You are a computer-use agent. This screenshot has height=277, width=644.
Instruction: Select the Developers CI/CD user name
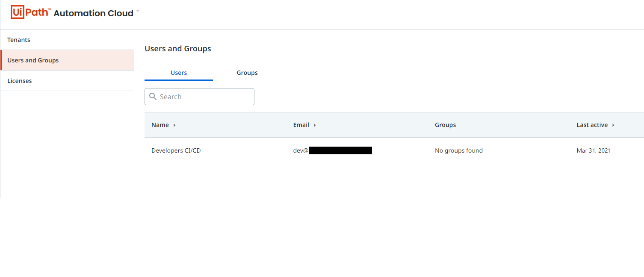click(x=176, y=150)
